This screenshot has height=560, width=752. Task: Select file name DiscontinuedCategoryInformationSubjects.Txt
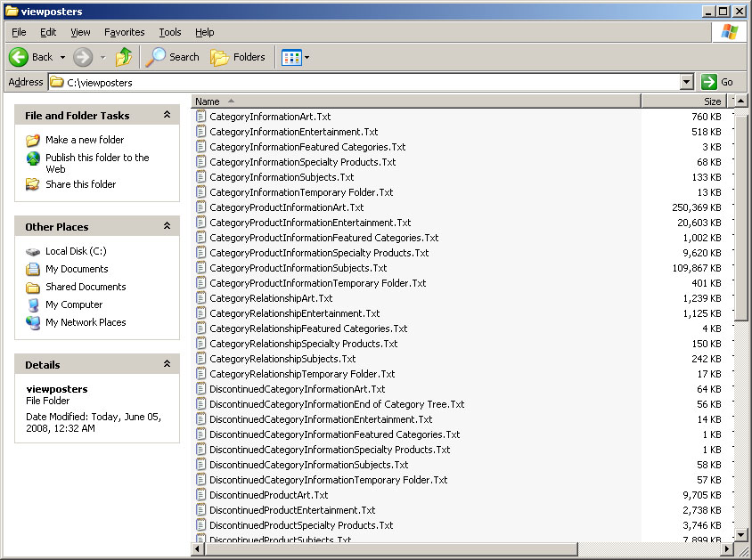click(x=309, y=465)
